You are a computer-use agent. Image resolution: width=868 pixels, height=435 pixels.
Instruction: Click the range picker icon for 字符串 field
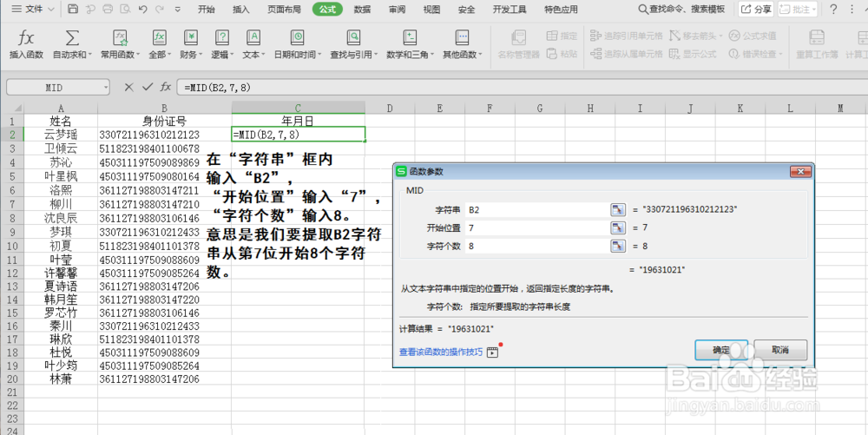point(618,210)
